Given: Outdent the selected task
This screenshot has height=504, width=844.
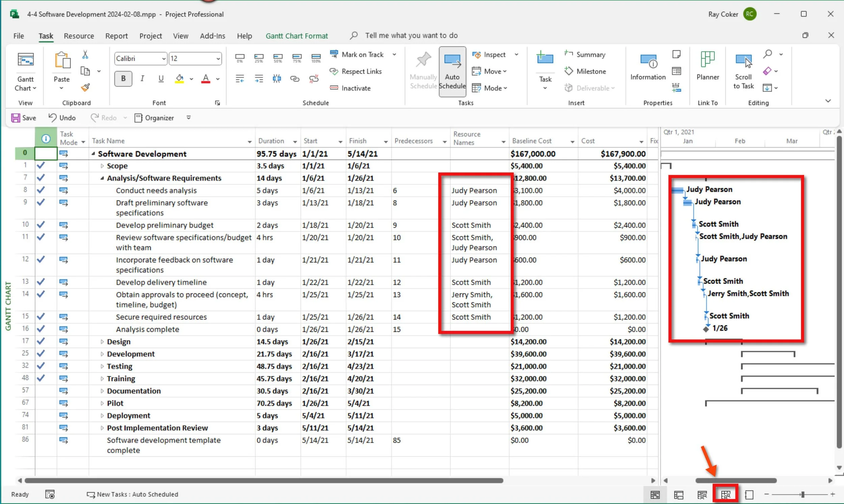Looking at the screenshot, I should [240, 79].
